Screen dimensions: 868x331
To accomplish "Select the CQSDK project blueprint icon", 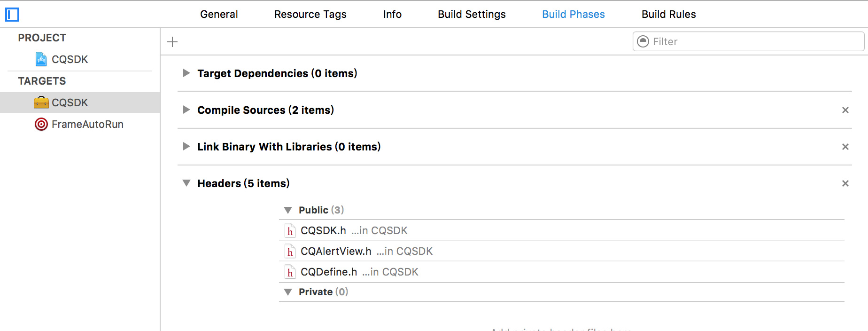I will coord(41,59).
